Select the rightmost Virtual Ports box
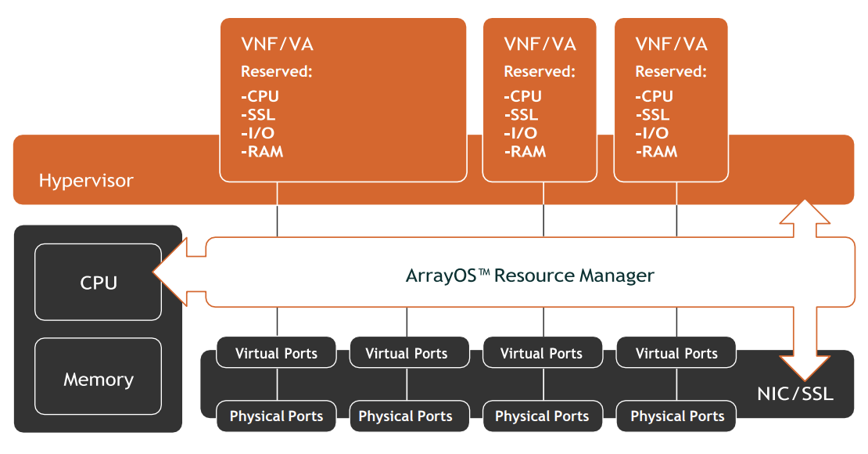This screenshot has height=454, width=868. coord(676,353)
